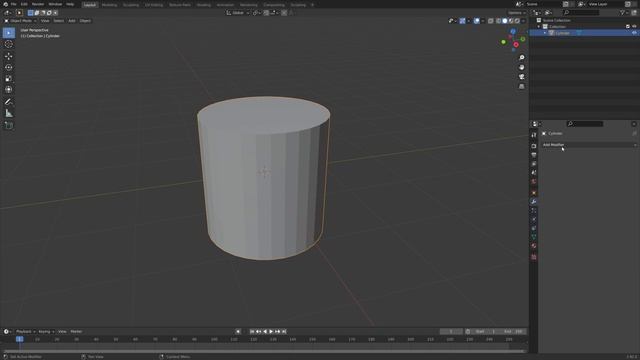
Task: Click the zoom view magnifier icon
Action: pos(522,58)
